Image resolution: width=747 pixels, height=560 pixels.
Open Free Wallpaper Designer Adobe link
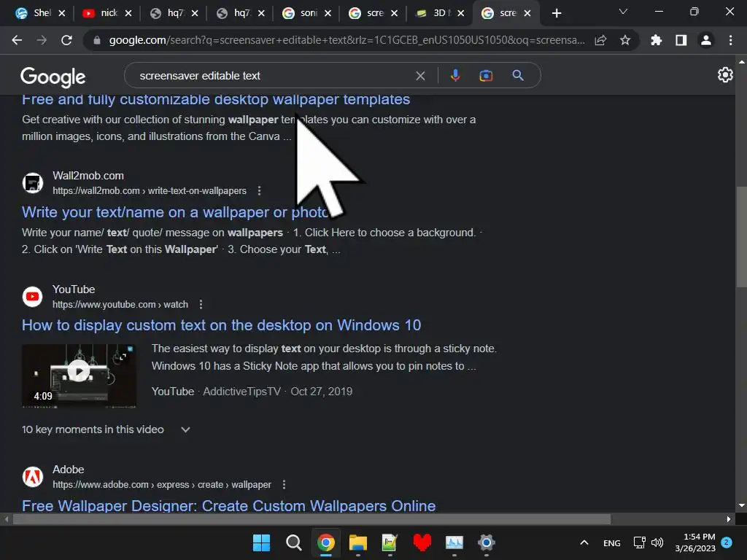[228, 506]
